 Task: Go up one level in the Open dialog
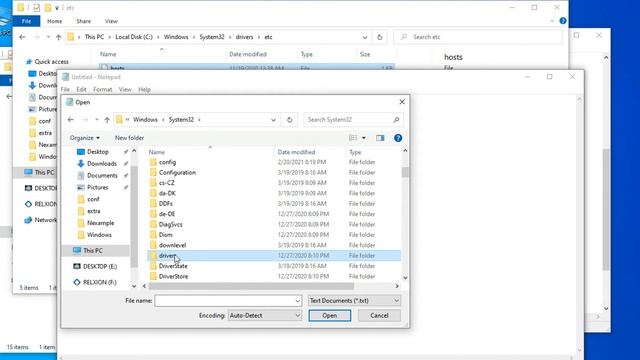pyautogui.click(x=107, y=120)
